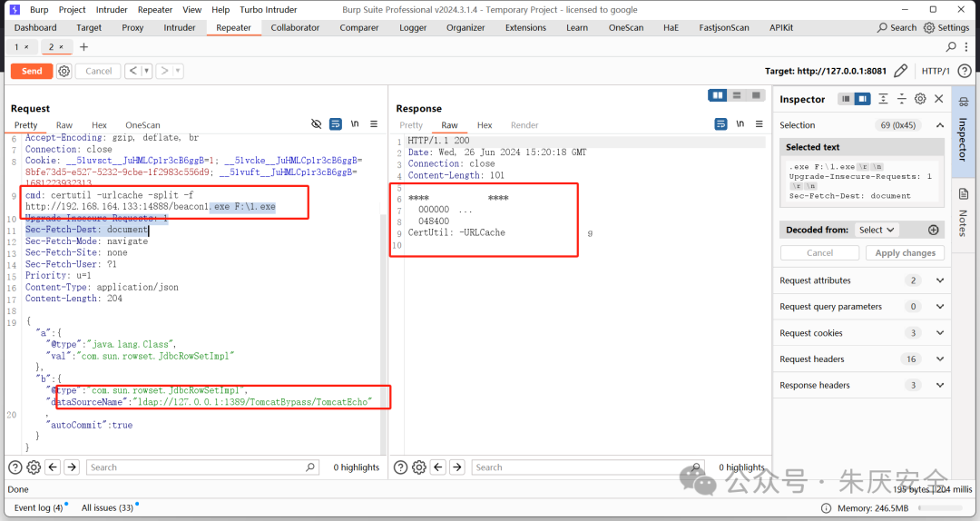Image resolution: width=980 pixels, height=521 pixels.
Task: Open Burp Settings
Action: [946, 27]
